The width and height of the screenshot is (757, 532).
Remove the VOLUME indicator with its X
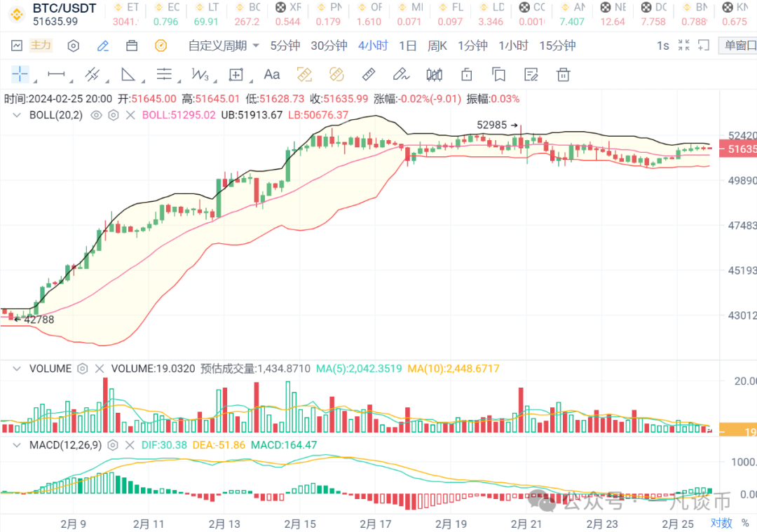click(100, 369)
